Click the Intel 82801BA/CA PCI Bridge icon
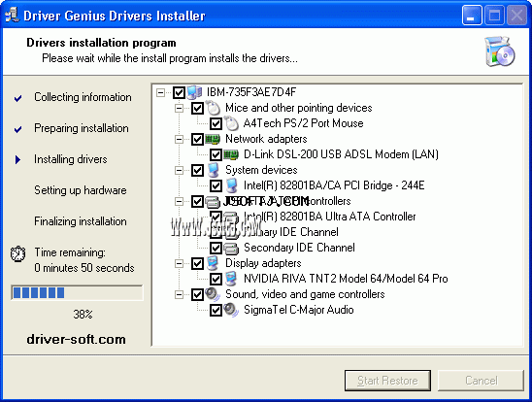This screenshot has width=532, height=402. coord(231,185)
